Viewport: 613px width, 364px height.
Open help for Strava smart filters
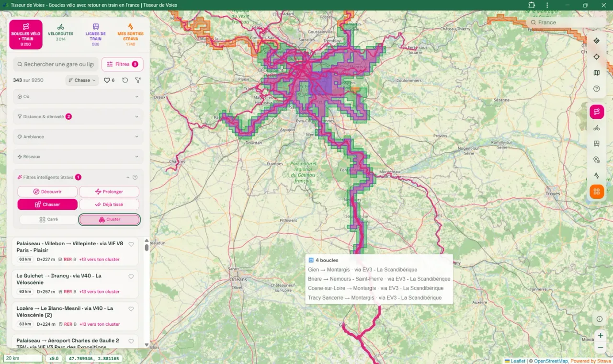pyautogui.click(x=135, y=177)
